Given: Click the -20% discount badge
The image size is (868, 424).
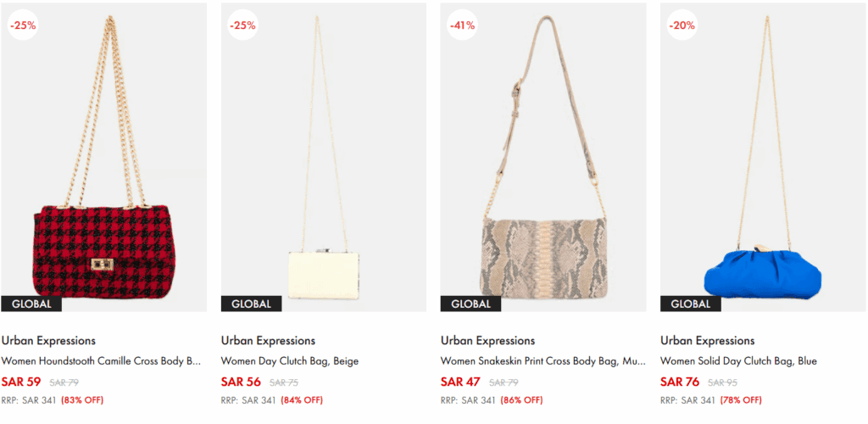Looking at the screenshot, I should pyautogui.click(x=681, y=25).
